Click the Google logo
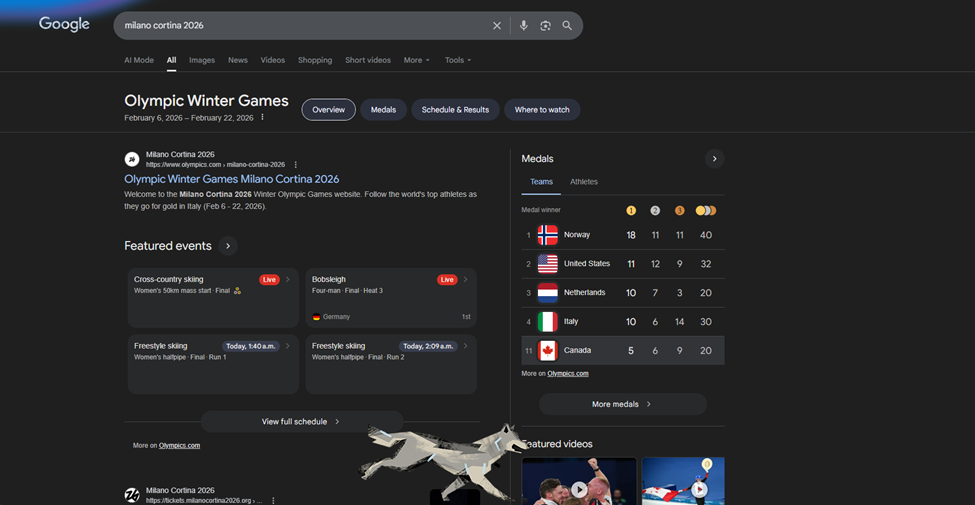Image resolution: width=975 pixels, height=505 pixels. coord(64,25)
